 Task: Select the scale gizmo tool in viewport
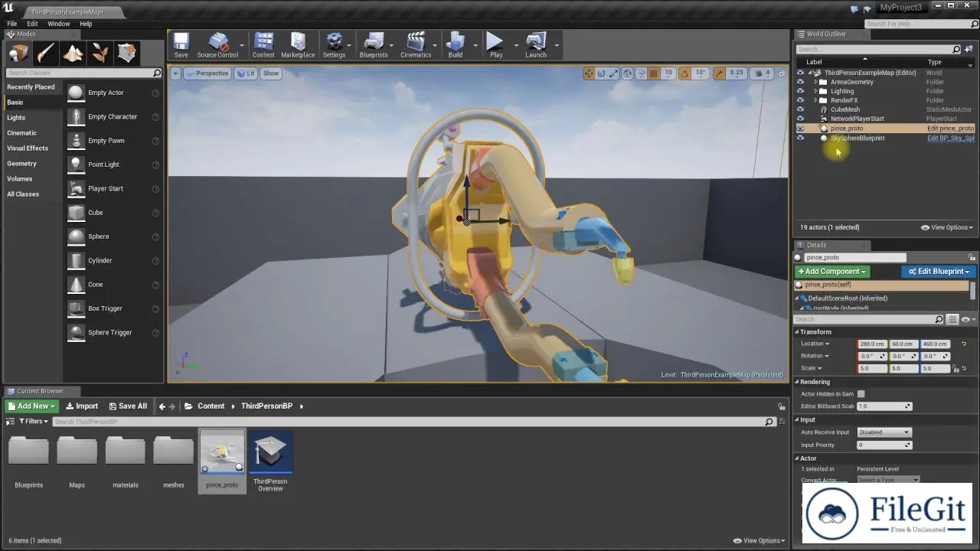pos(614,73)
